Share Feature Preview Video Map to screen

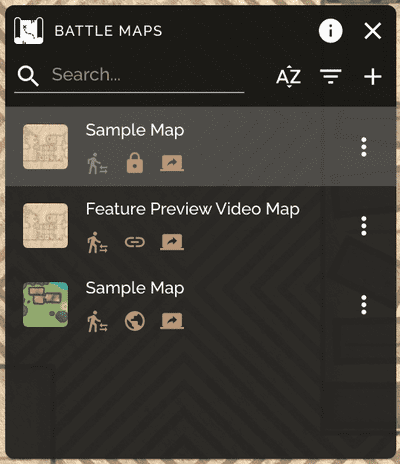[172, 242]
